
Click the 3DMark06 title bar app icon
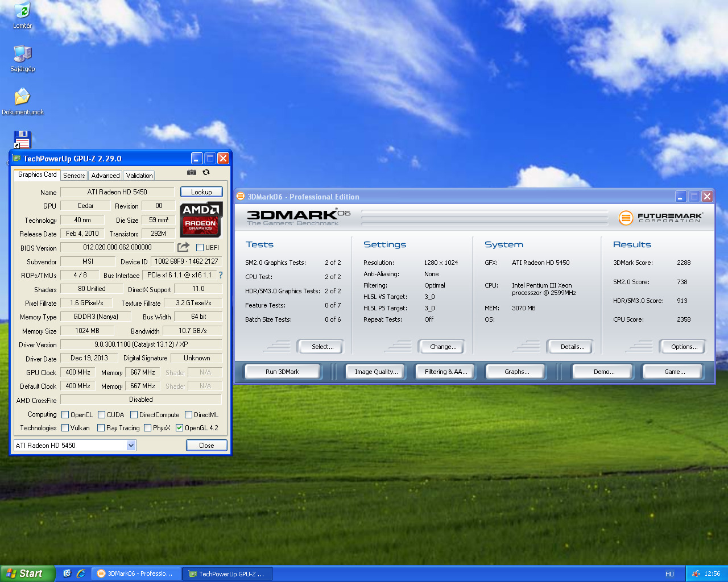pos(241,197)
